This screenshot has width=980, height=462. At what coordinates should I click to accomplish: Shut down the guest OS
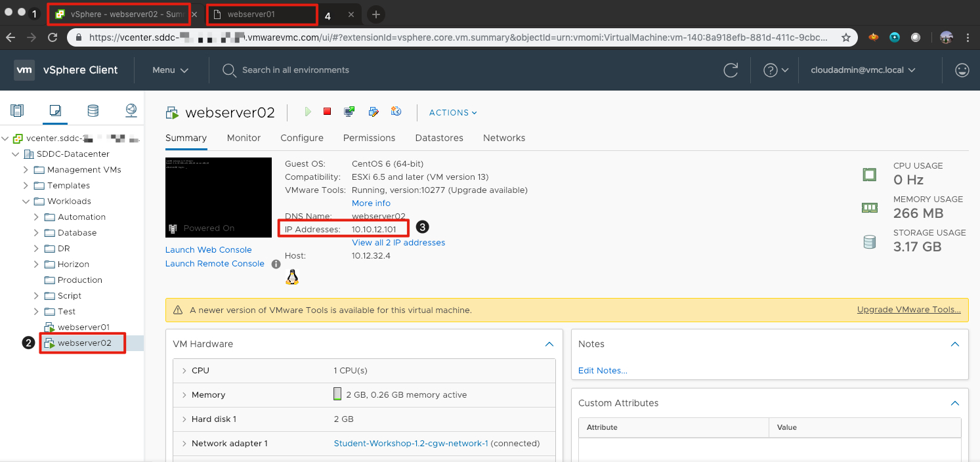click(327, 112)
